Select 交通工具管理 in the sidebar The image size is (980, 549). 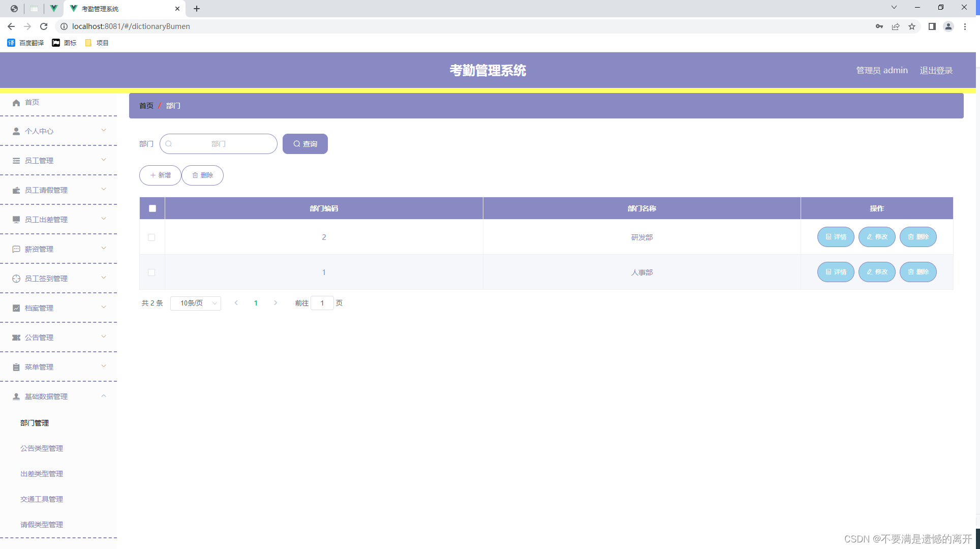(x=42, y=499)
